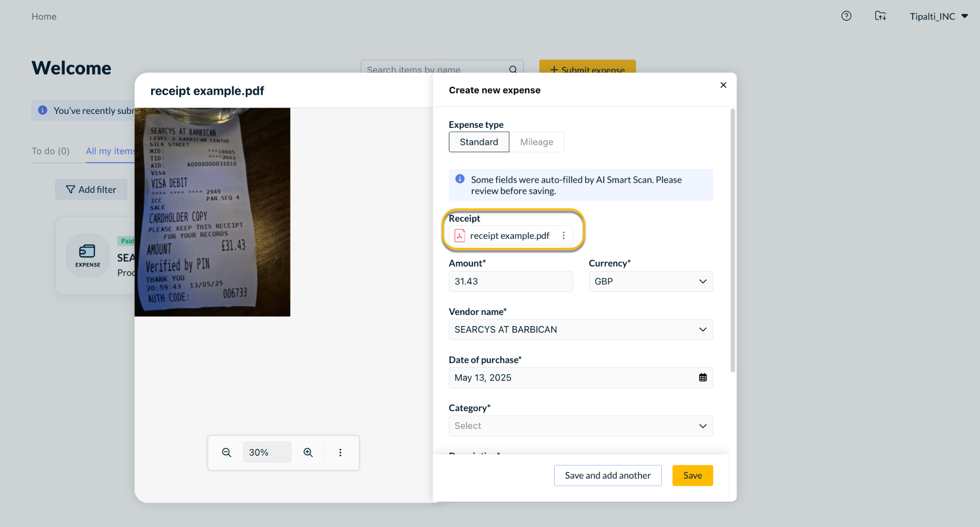
Task: Click Save and add another button
Action: [x=607, y=475]
